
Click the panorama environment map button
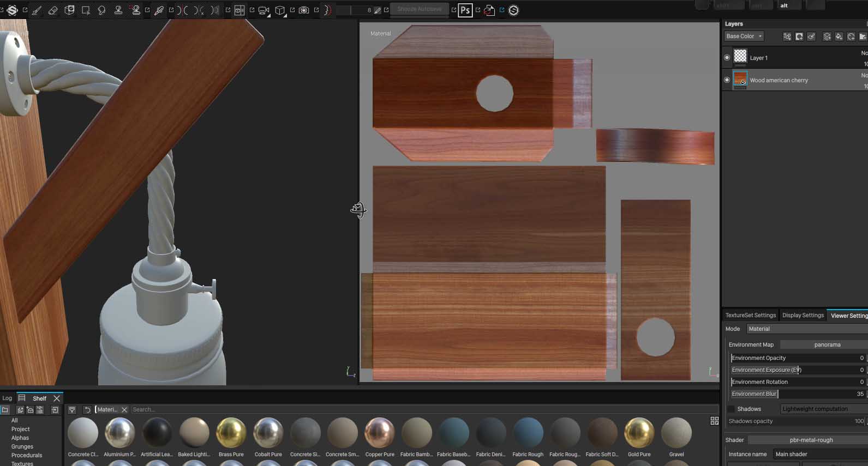tap(827, 344)
